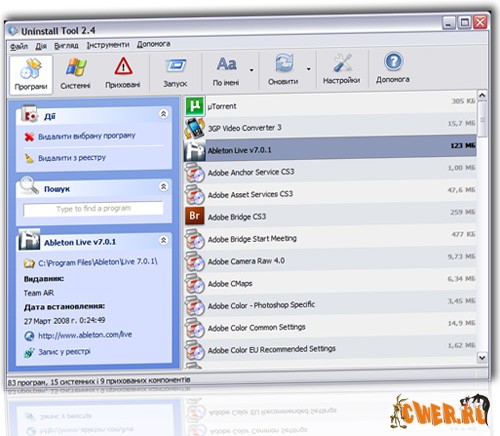Open Настройки settings
This screenshot has height=436, width=500.
tap(342, 69)
